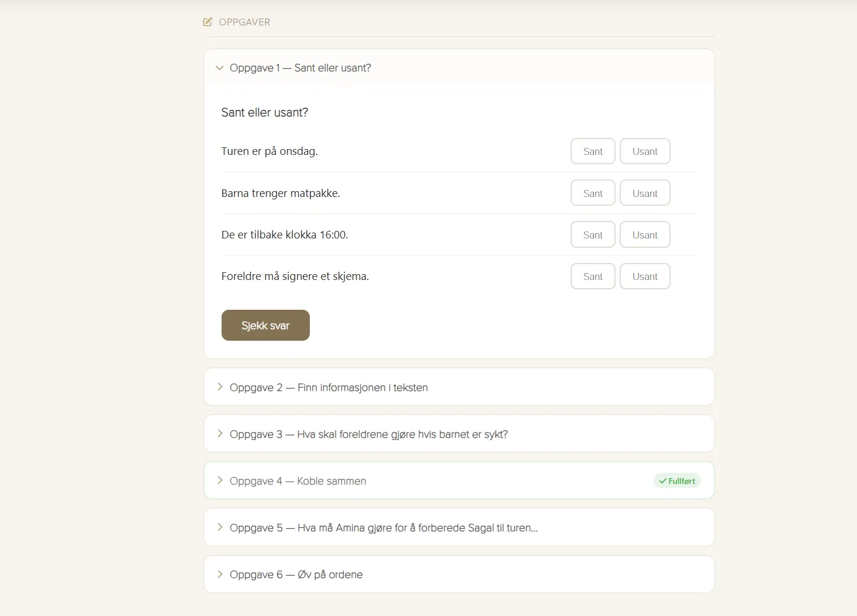Choose Sant for 'De er tilbake klokka 16:00'
857x616 pixels.
[x=593, y=235]
